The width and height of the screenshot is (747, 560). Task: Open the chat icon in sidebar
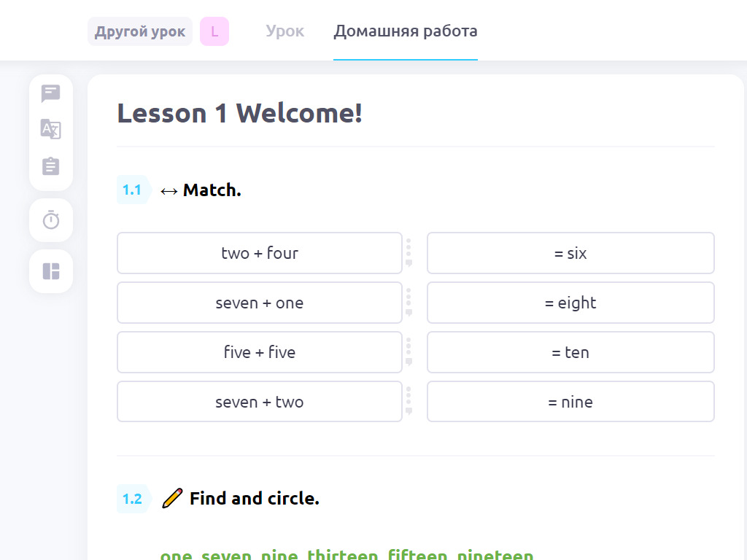[50, 93]
